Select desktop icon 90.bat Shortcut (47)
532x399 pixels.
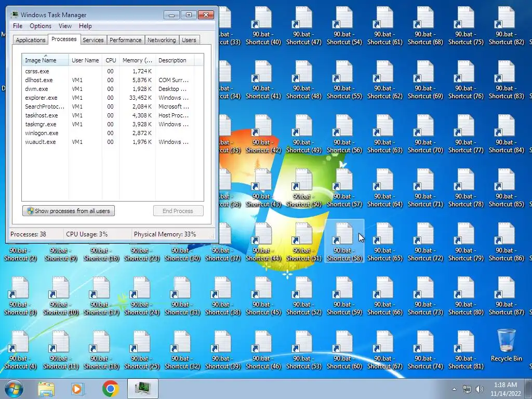click(303, 26)
